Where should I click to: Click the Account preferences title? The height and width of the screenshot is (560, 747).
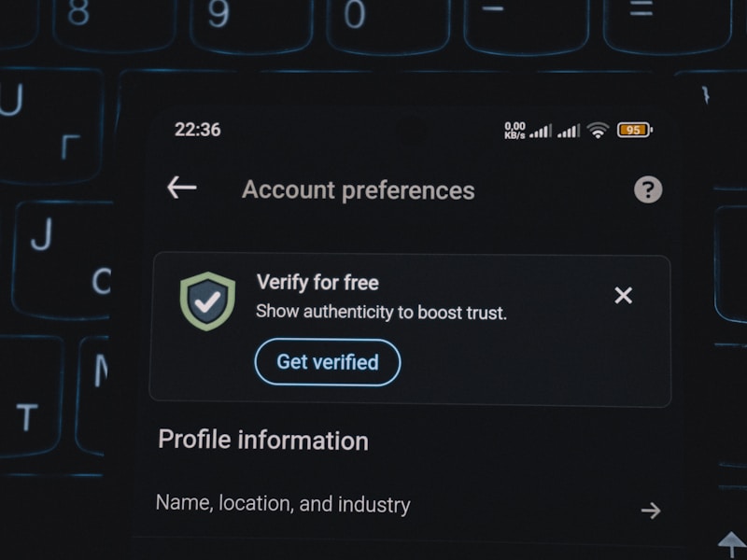(359, 190)
